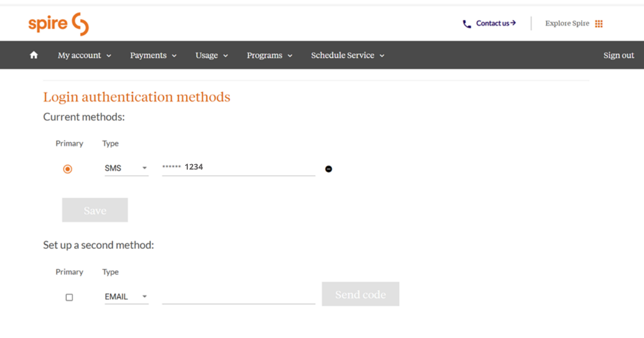Remove SMS method with minus icon

(x=328, y=169)
